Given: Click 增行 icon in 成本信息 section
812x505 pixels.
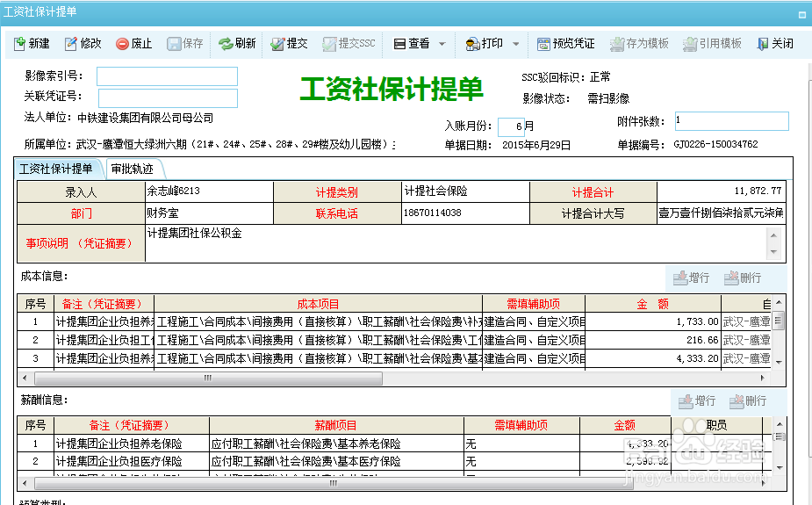Looking at the screenshot, I should point(680,278).
